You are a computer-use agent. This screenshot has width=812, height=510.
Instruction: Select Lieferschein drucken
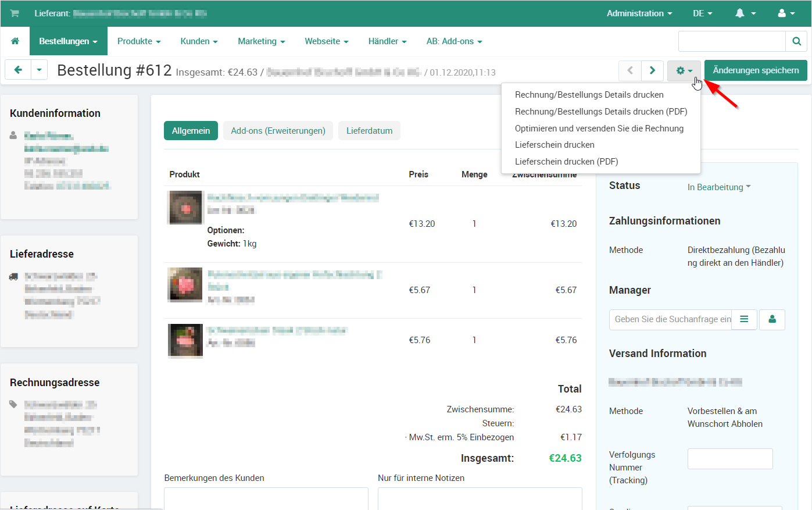click(x=555, y=145)
